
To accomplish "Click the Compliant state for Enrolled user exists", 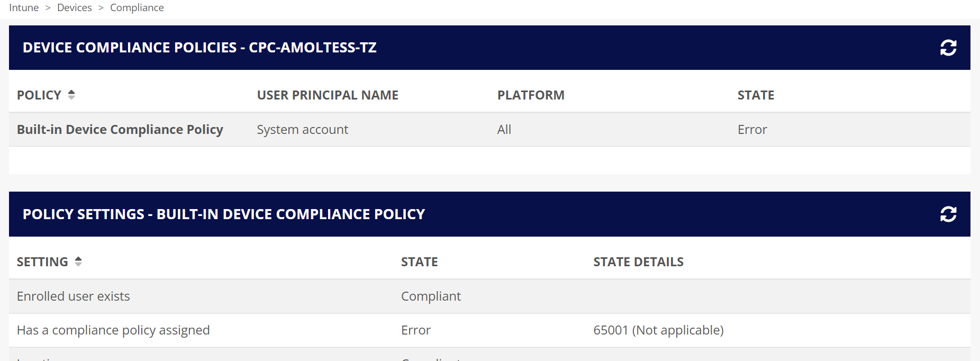I will 431,296.
